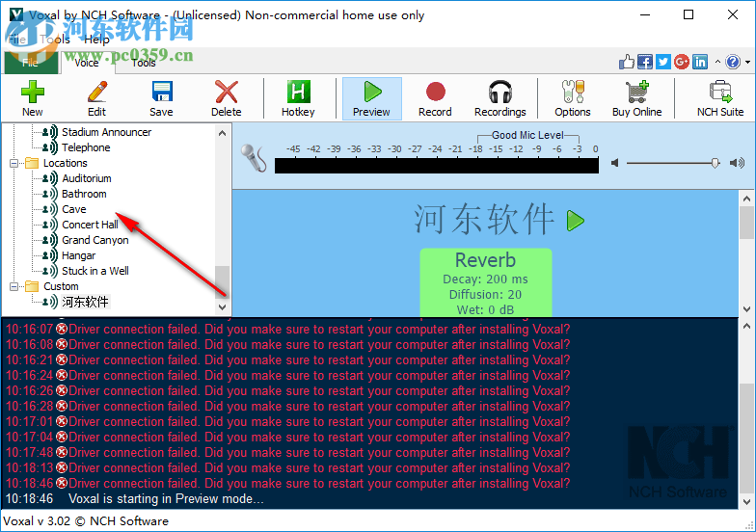Select the Stuck in a Well voice
The image size is (756, 532).
click(95, 271)
